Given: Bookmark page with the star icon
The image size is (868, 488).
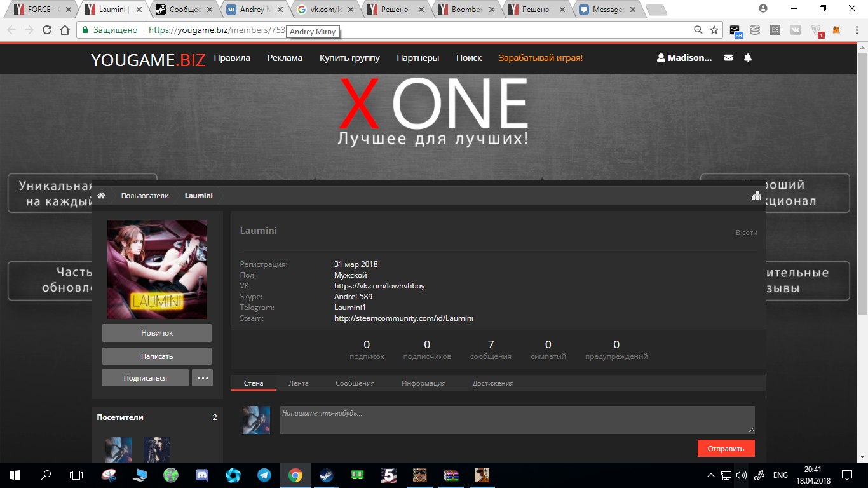Looking at the screenshot, I should click(714, 30).
